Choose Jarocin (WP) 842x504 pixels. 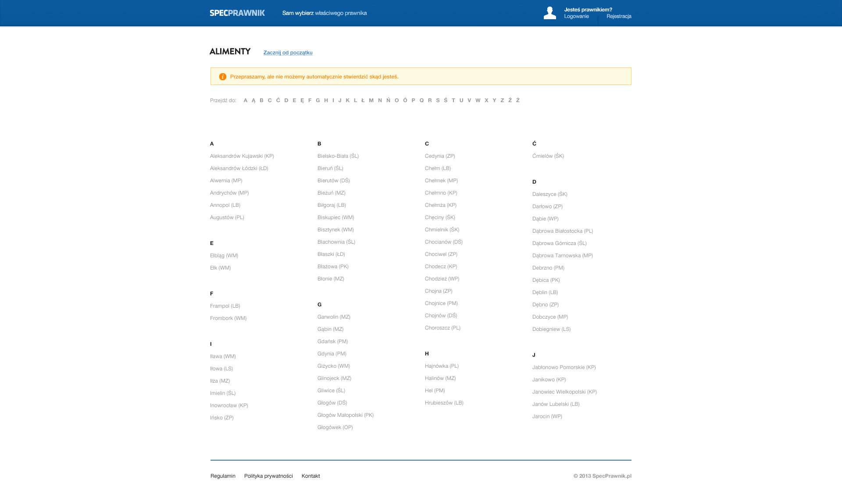click(x=547, y=416)
